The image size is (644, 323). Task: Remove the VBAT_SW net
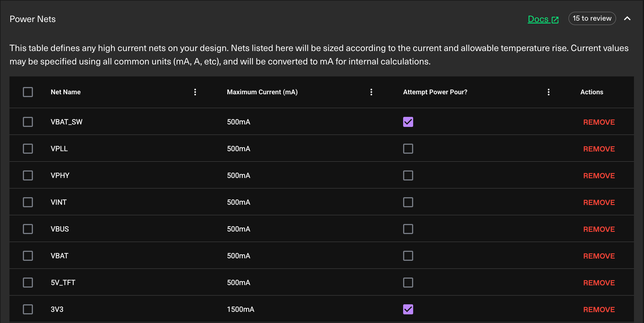coord(599,122)
